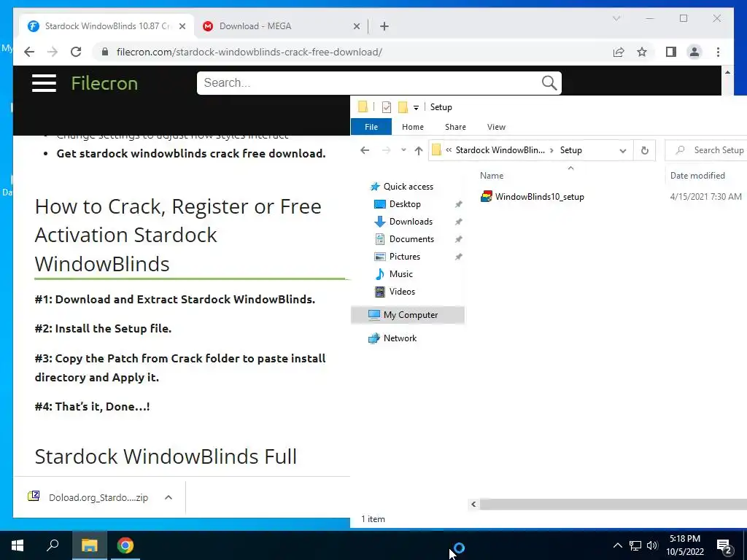The width and height of the screenshot is (747, 560).
Task: Refresh the Setup folder
Action: [645, 150]
